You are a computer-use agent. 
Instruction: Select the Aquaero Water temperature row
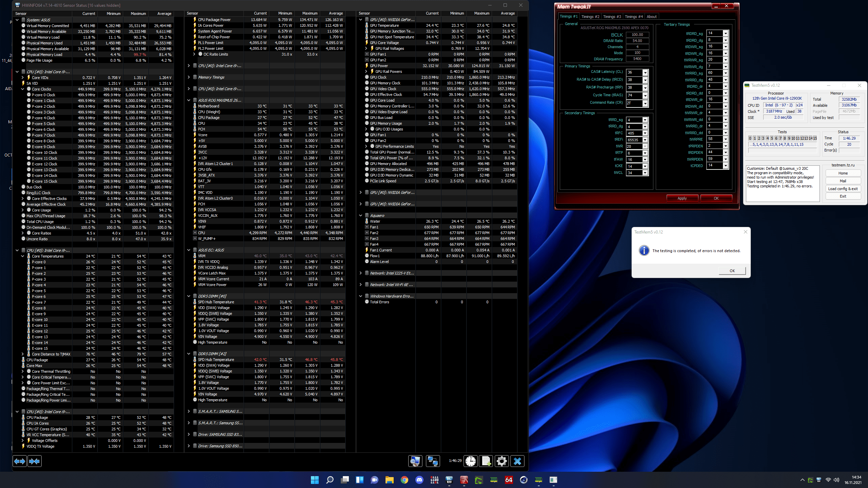437,221
